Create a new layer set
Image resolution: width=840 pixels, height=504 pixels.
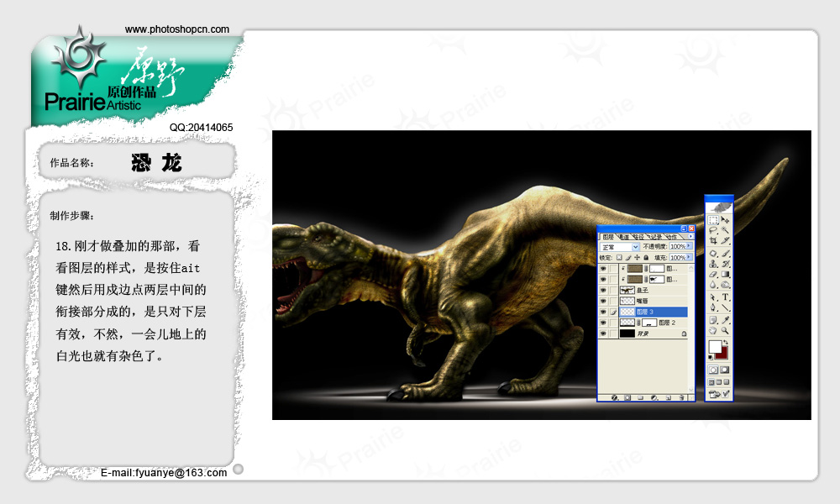point(641,398)
